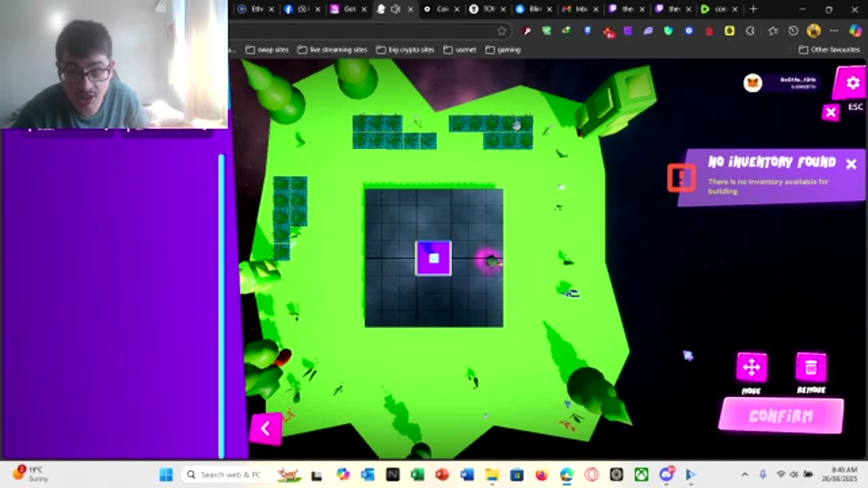Click the yellow extension icon in toolbar
Image resolution: width=868 pixels, height=488 pixels.
pos(730,30)
